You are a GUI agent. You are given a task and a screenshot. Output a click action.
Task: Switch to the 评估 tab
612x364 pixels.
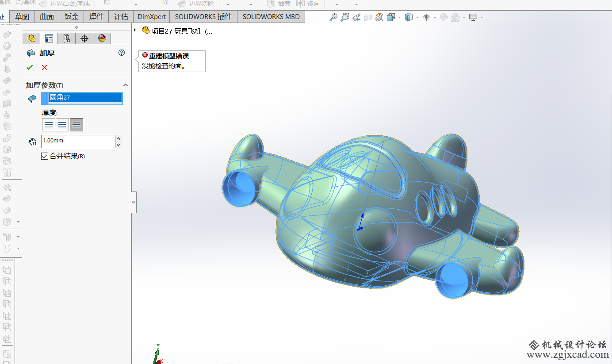click(121, 17)
